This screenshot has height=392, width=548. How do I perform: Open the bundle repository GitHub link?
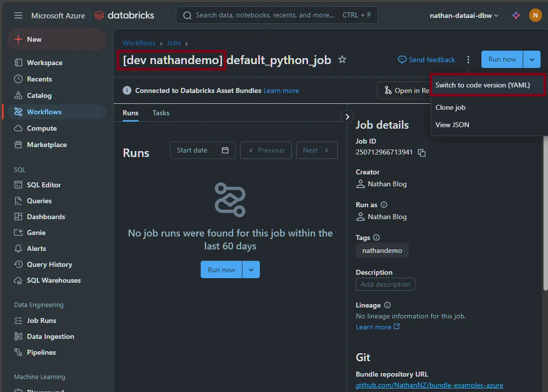click(429, 385)
